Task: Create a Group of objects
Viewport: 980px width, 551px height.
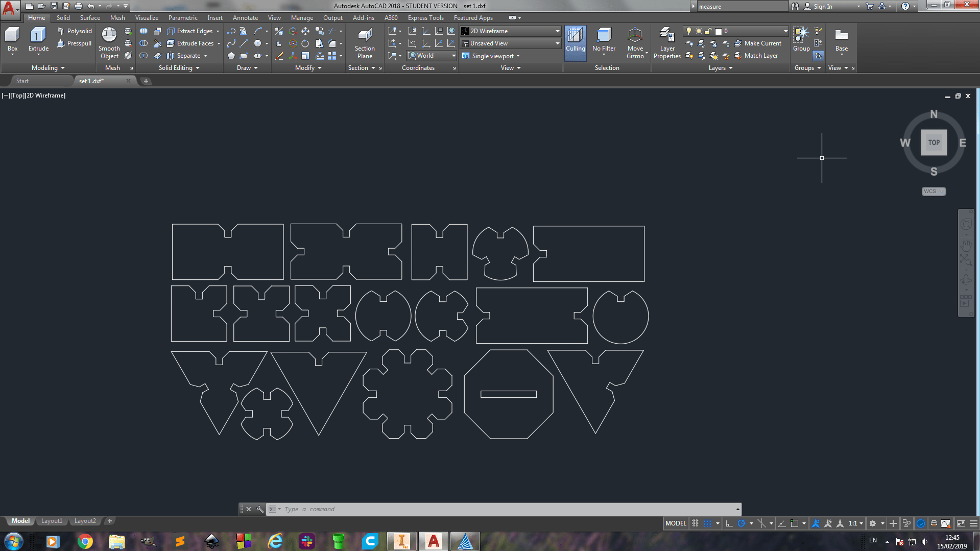Action: [x=801, y=39]
